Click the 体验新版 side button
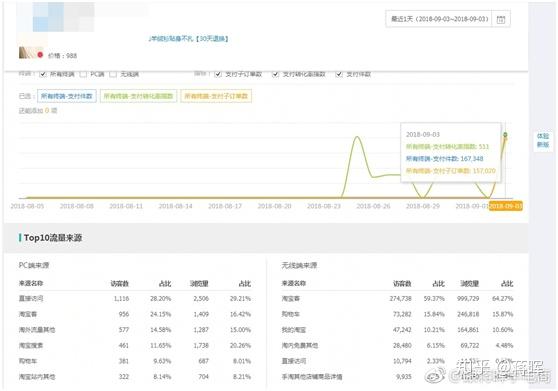 click(543, 140)
